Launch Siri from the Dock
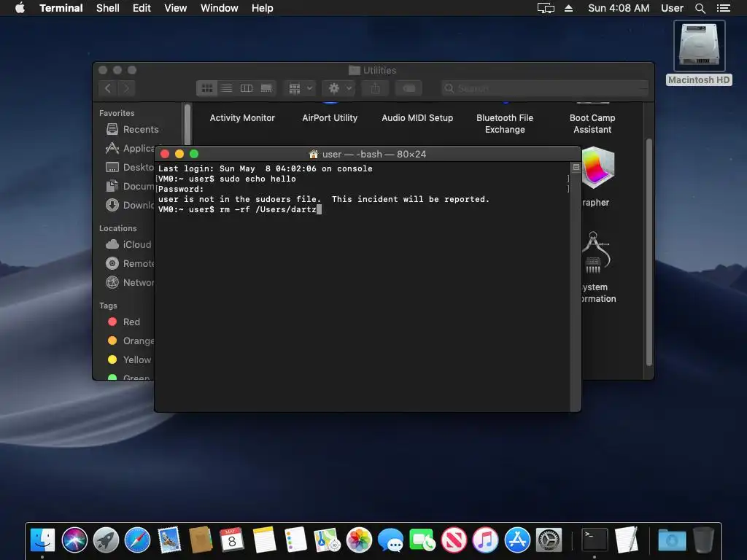The image size is (747, 560). pyautogui.click(x=74, y=540)
